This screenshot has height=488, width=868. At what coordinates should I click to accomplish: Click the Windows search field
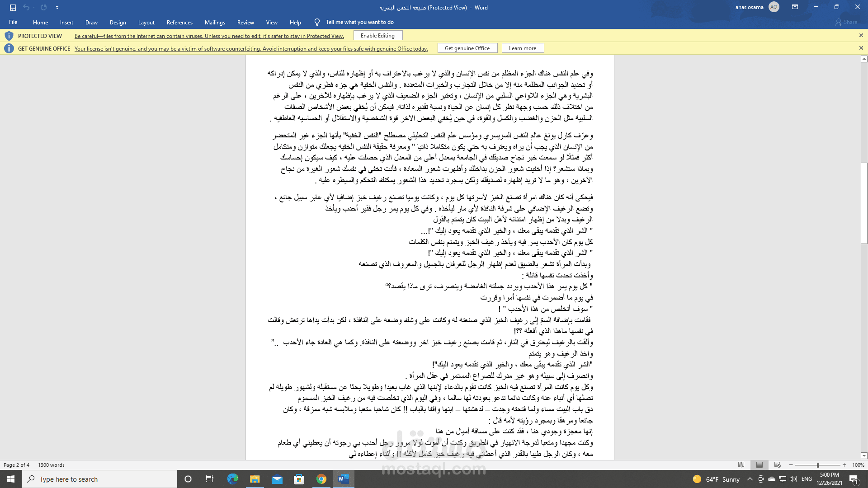[x=99, y=479]
